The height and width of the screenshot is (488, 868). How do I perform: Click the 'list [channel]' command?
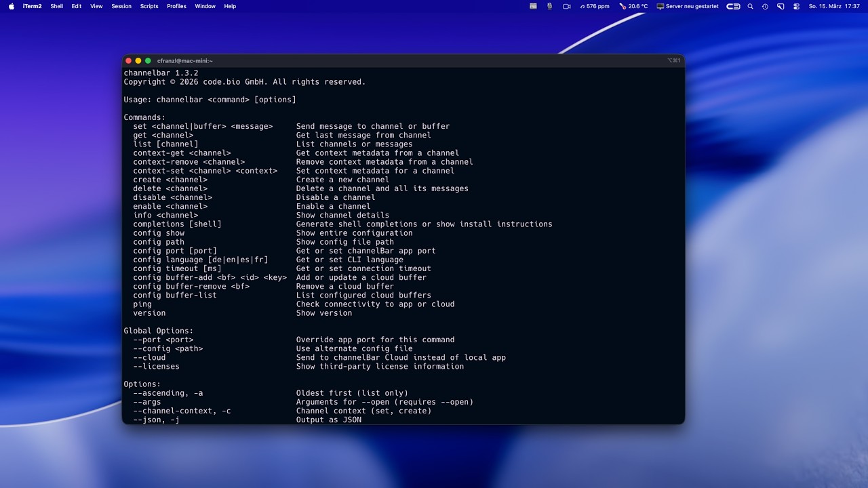coord(165,144)
